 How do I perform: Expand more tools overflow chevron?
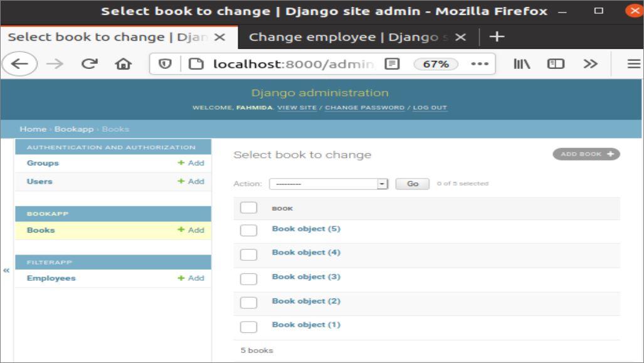point(590,64)
